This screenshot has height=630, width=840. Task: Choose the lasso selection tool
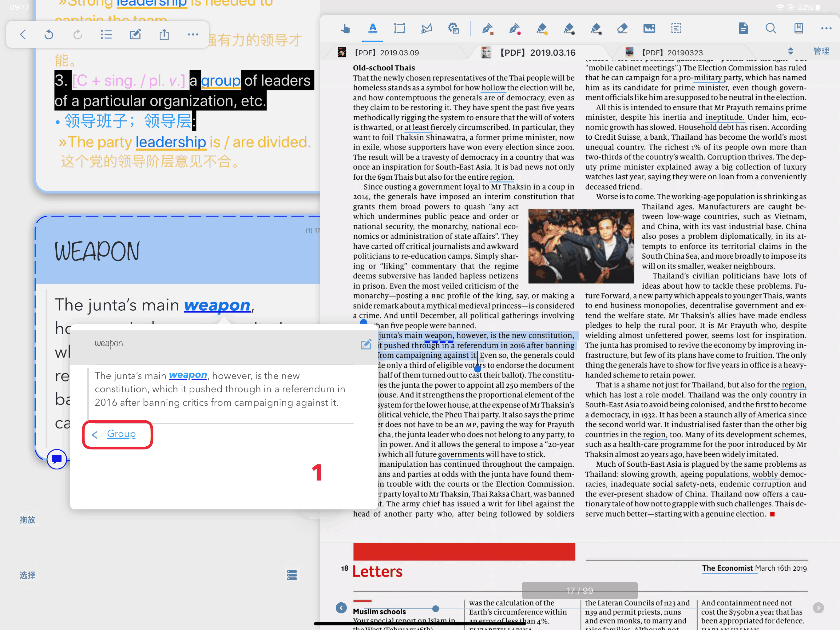click(426, 29)
